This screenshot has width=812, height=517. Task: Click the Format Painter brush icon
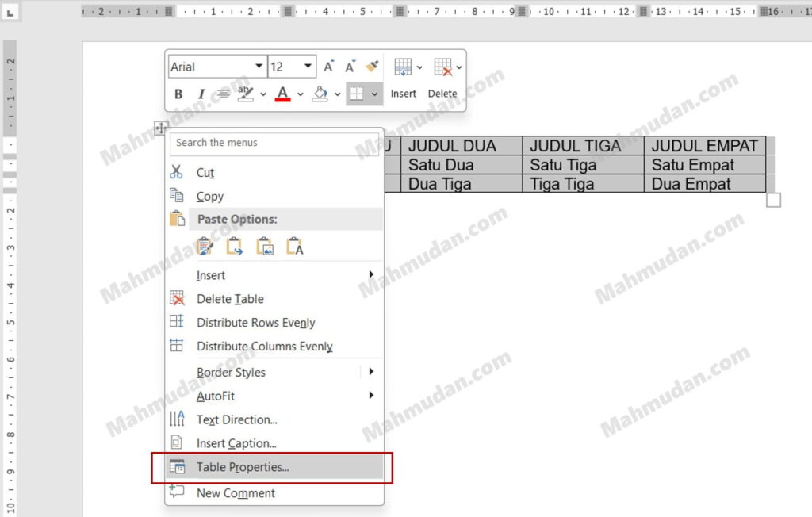(x=372, y=67)
